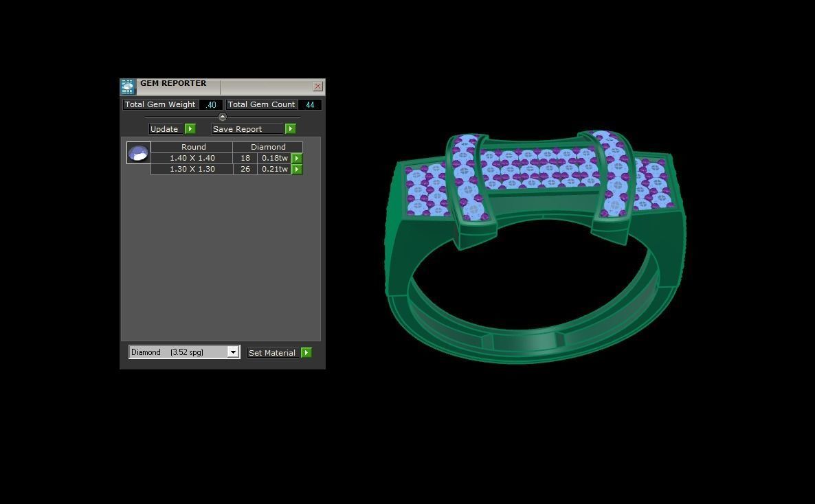This screenshot has width=815, height=504.
Task: Click the material dropdown arrow
Action: click(x=233, y=352)
